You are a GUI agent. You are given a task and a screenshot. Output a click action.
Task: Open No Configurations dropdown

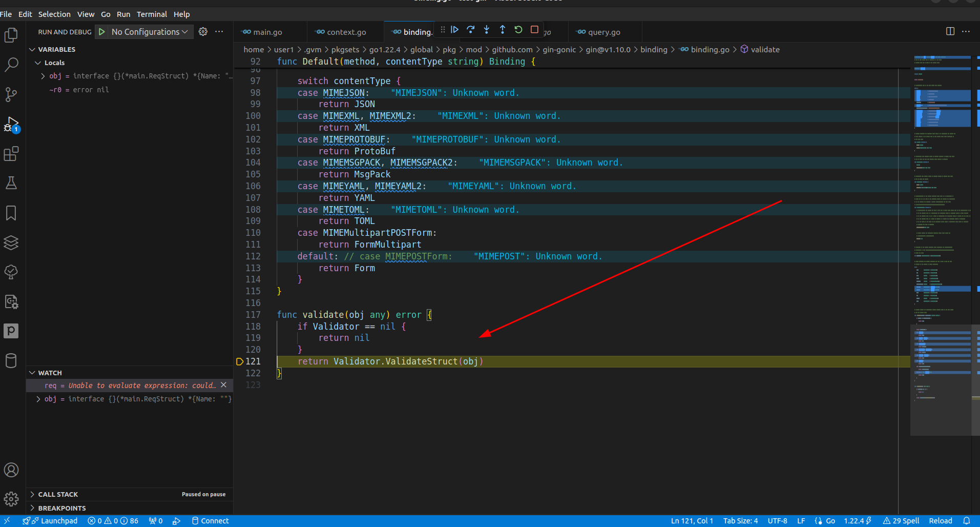click(150, 32)
